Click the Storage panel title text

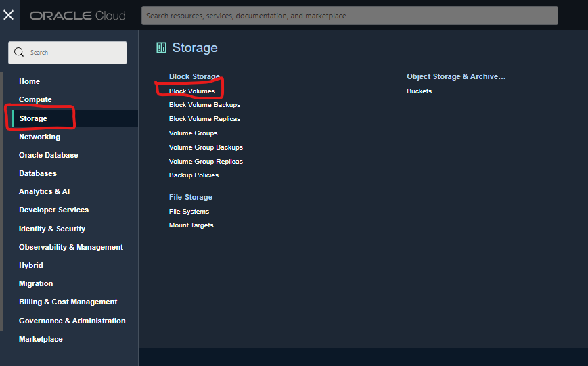tap(195, 47)
